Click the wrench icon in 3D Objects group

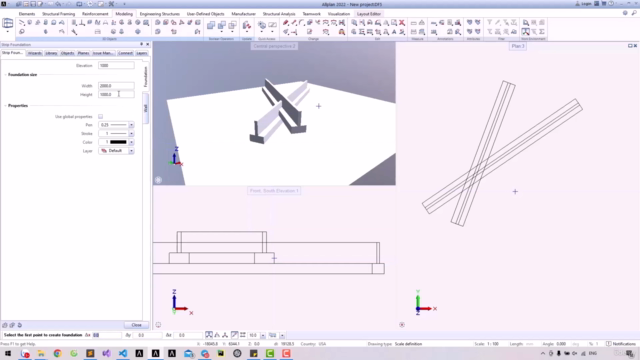(74, 32)
